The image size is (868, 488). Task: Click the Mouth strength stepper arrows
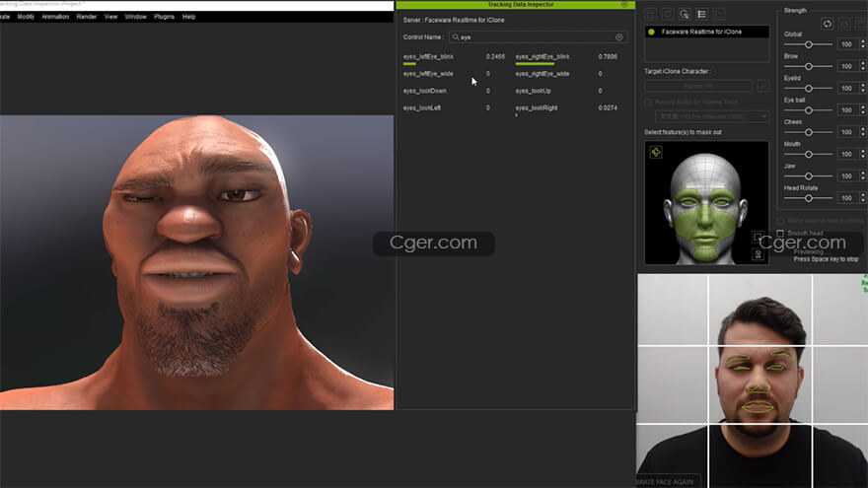tap(862, 154)
